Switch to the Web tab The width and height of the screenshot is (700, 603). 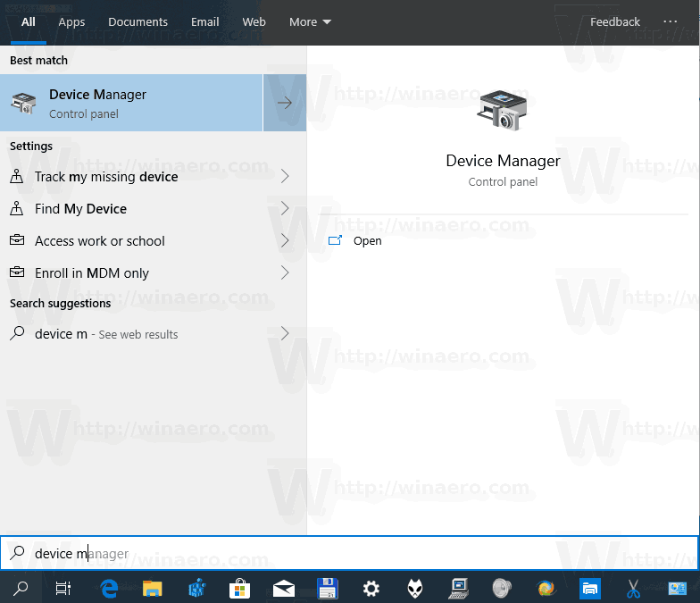(x=254, y=21)
